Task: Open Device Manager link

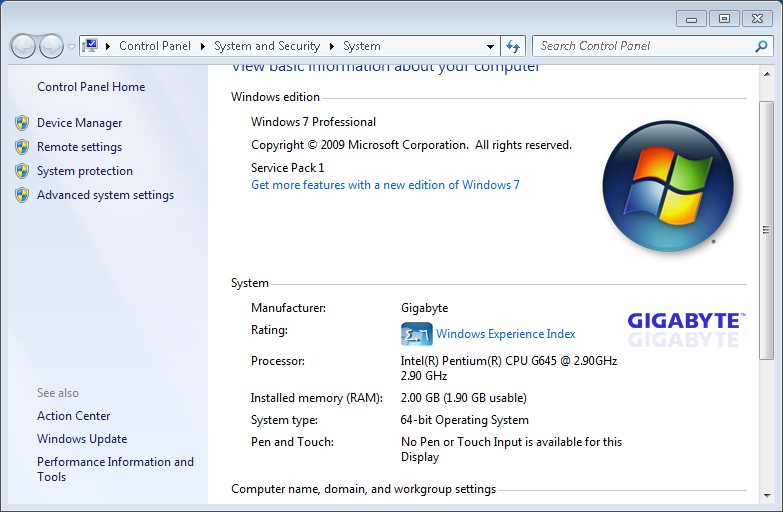Action: [x=79, y=123]
